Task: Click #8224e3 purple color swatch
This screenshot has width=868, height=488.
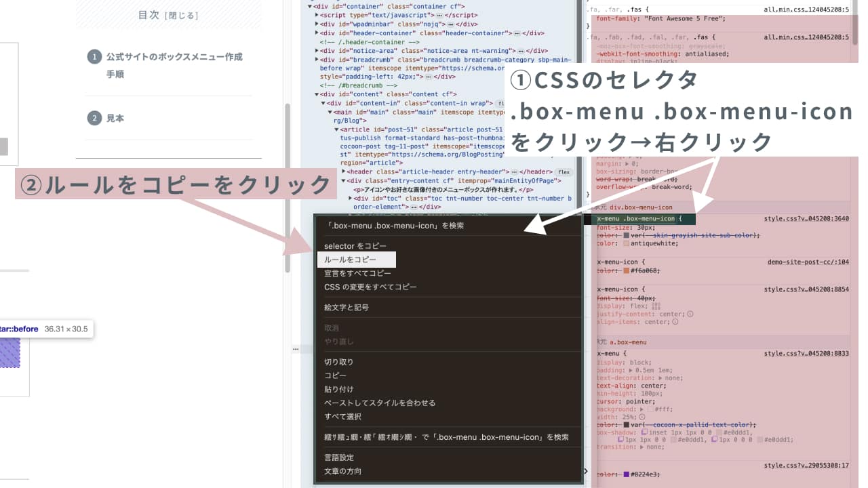Action: click(x=627, y=474)
